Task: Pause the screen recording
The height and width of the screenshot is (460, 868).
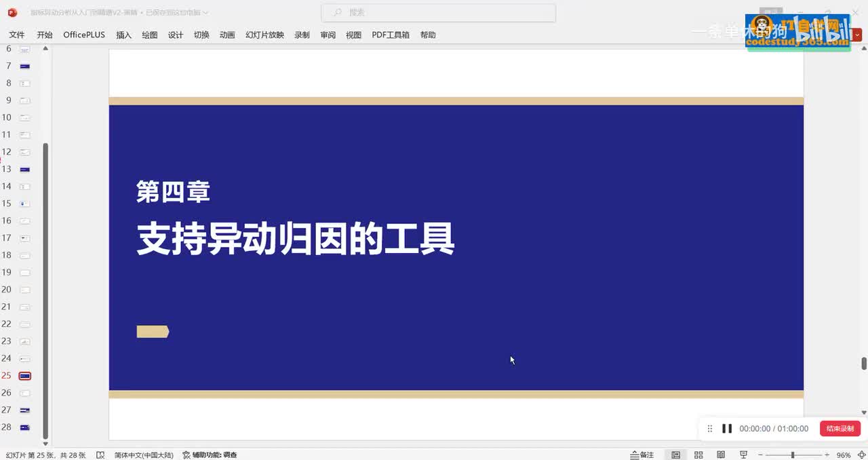Action: pyautogui.click(x=727, y=429)
